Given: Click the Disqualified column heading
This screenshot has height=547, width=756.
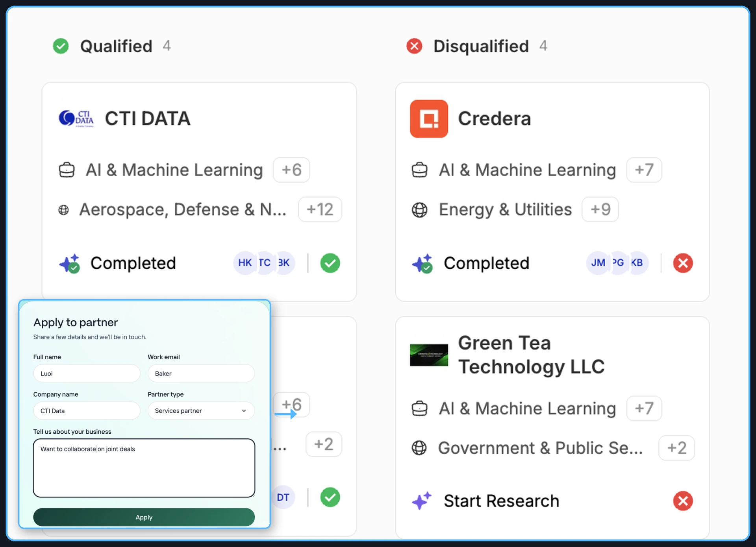Looking at the screenshot, I should tap(481, 46).
